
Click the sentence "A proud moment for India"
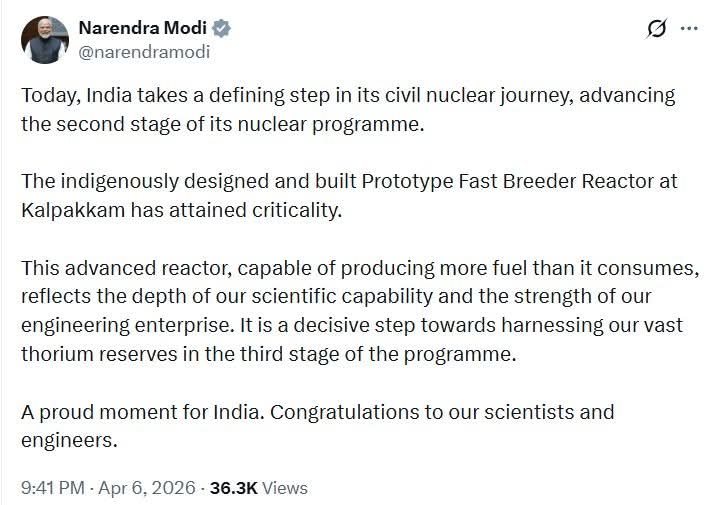[132, 412]
